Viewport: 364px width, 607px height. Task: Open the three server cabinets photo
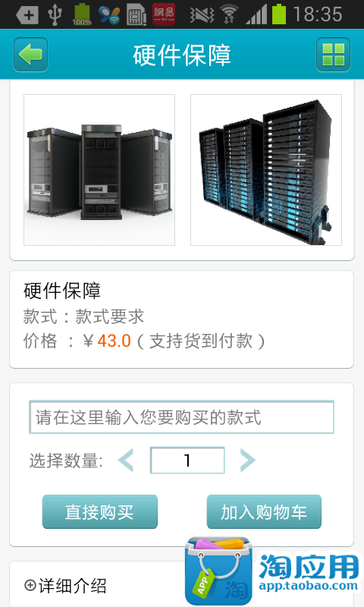99,170
